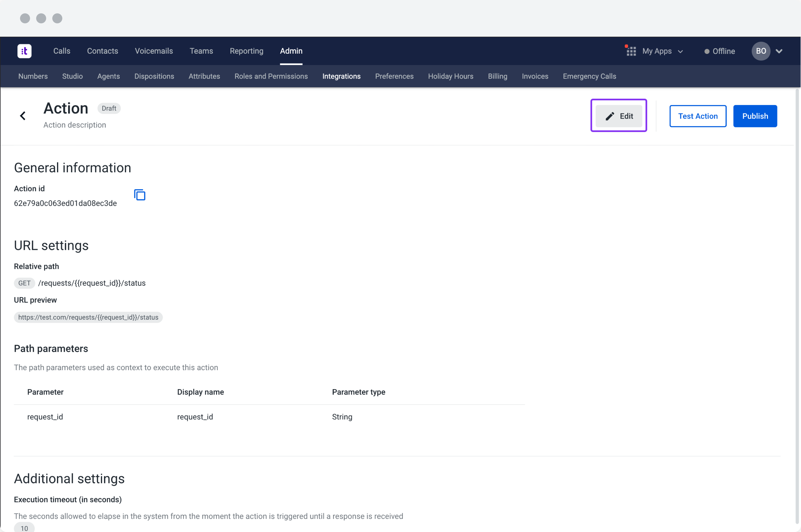
Task: Expand the user profile dropdown arrow
Action: coord(779,51)
